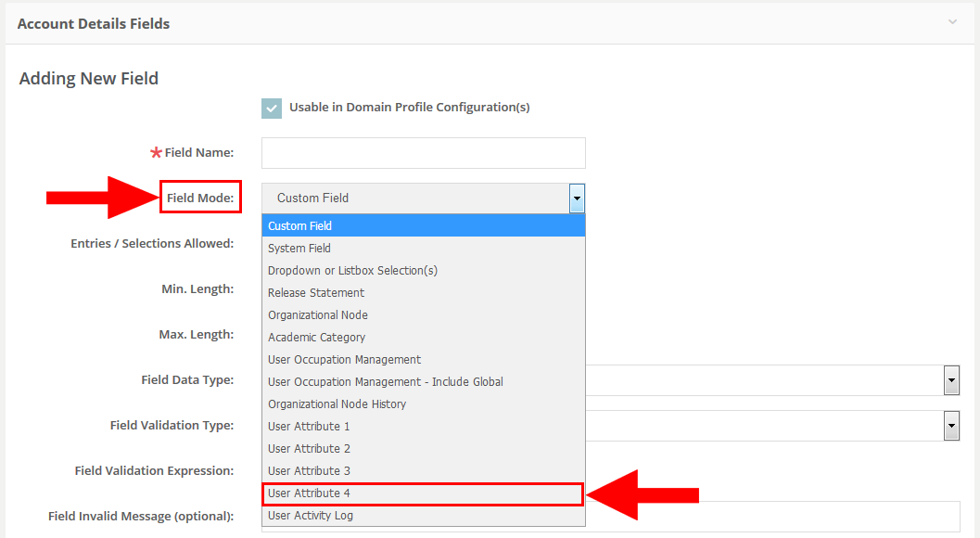Select User Occupation Management - Include Global

423,381
